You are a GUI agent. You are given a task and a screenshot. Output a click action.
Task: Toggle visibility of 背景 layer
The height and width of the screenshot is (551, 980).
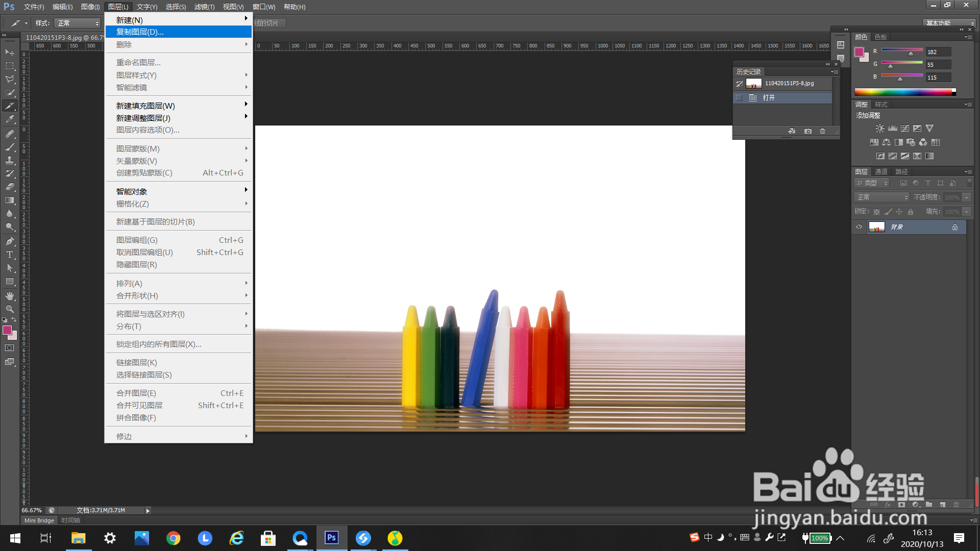point(859,227)
